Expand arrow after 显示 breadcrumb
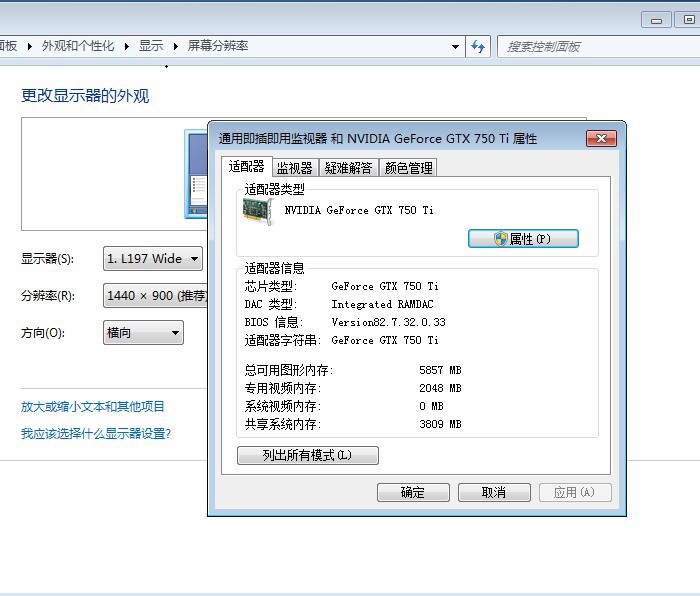 176,46
